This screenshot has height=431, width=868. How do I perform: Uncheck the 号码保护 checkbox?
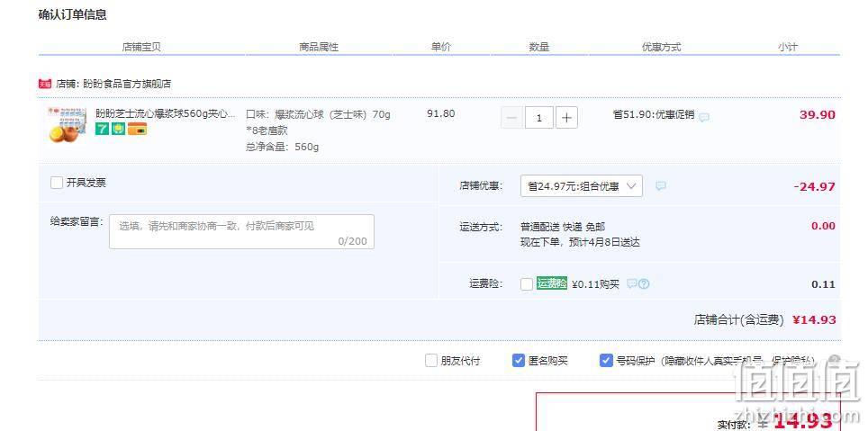click(606, 362)
